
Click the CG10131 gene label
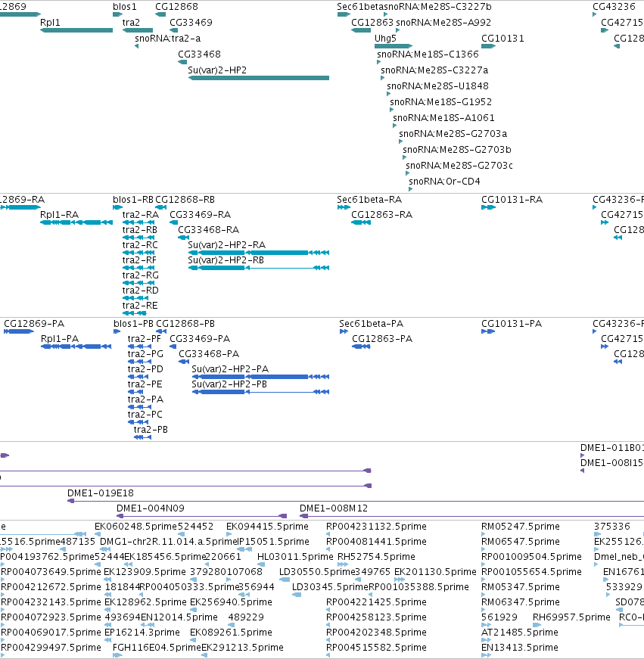[x=502, y=39]
